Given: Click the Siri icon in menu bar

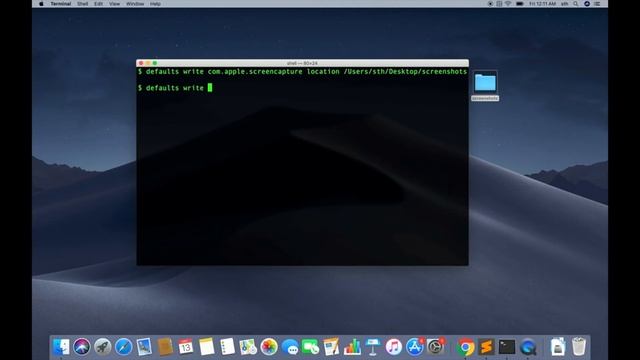Looking at the screenshot, I should pyautogui.click(x=587, y=4).
